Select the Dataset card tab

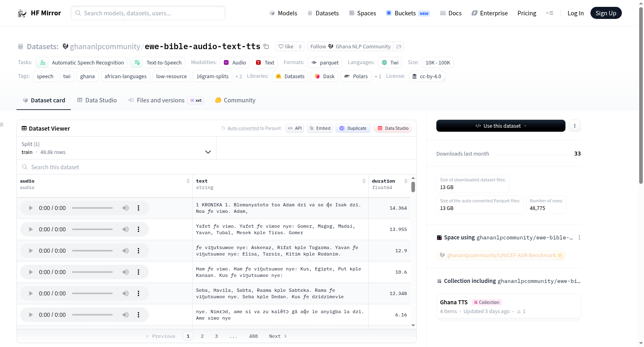pyautogui.click(x=44, y=100)
